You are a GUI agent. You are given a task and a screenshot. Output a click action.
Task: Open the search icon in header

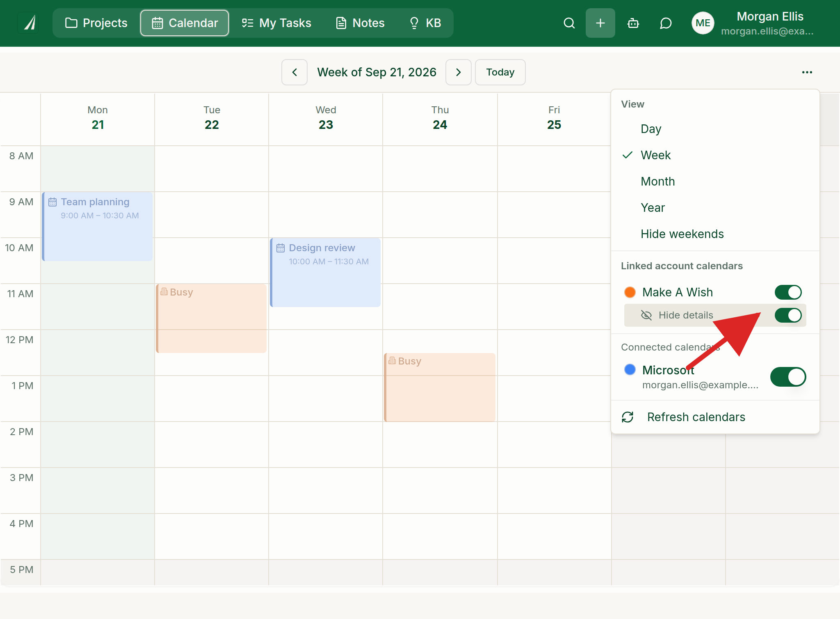[x=569, y=23]
